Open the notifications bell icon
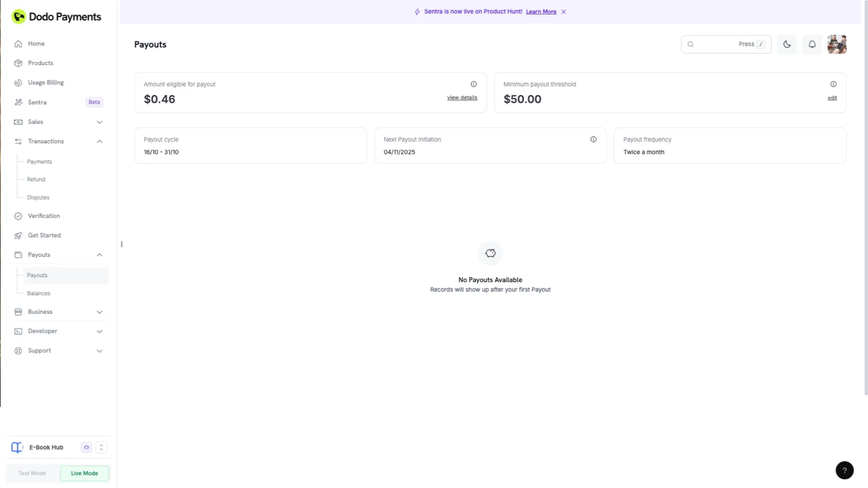Image resolution: width=868 pixels, height=488 pixels. pos(812,44)
